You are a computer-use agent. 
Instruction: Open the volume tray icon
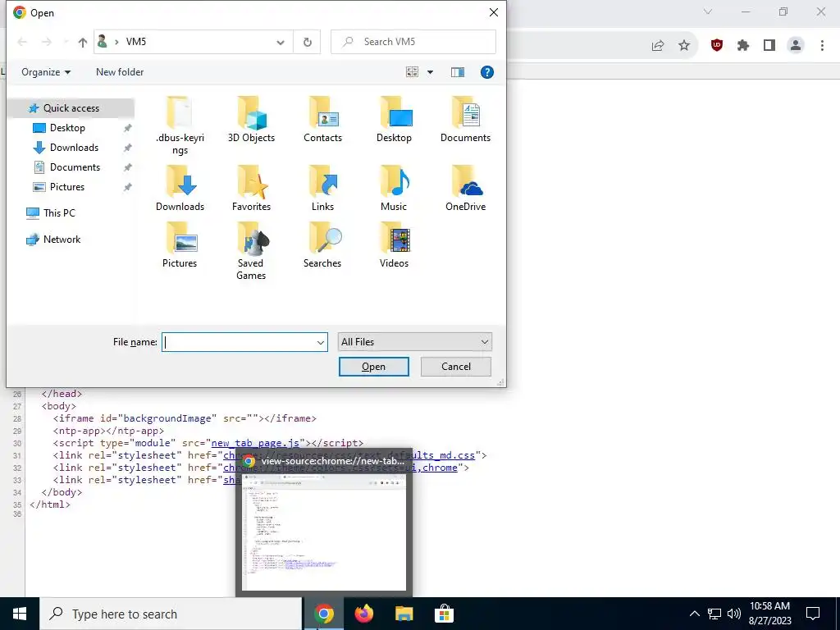(734, 614)
